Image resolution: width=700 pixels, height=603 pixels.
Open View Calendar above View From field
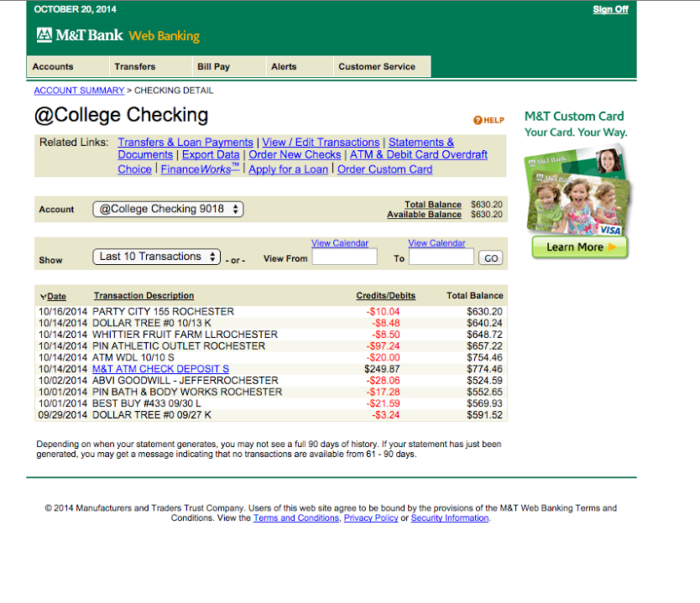click(340, 243)
